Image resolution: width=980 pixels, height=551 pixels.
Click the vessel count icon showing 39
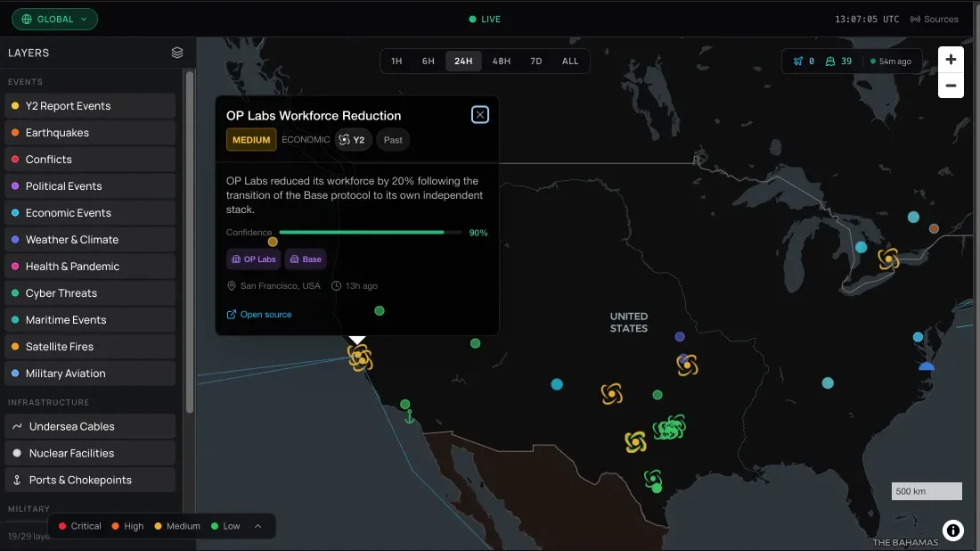point(830,62)
